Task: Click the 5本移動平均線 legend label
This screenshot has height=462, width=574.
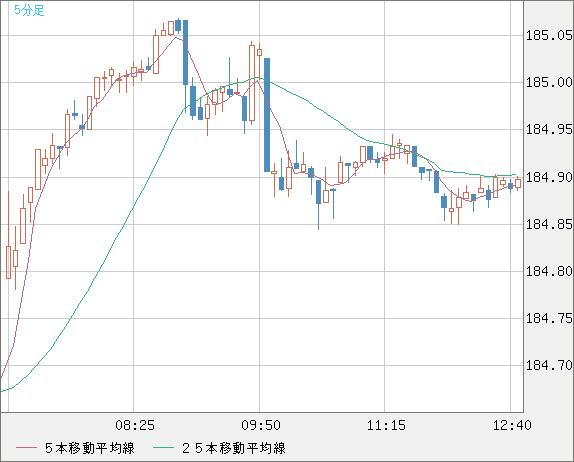Action: point(90,448)
